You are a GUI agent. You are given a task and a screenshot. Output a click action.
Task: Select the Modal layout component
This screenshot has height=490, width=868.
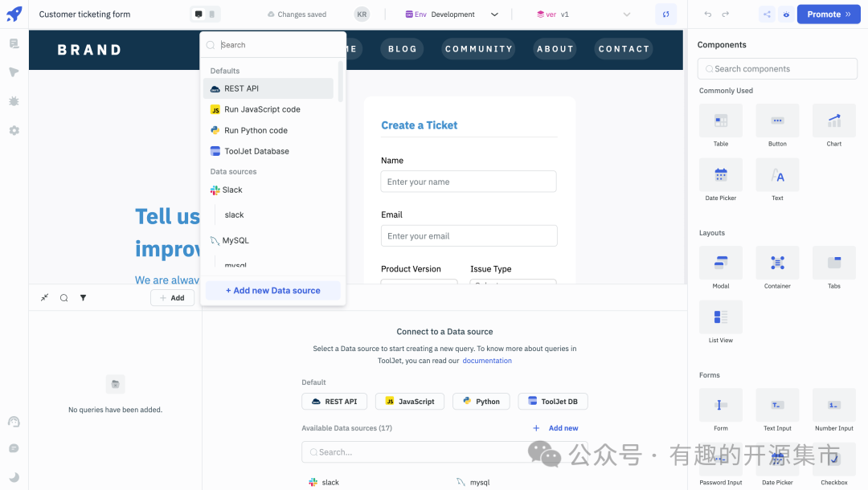point(721,263)
